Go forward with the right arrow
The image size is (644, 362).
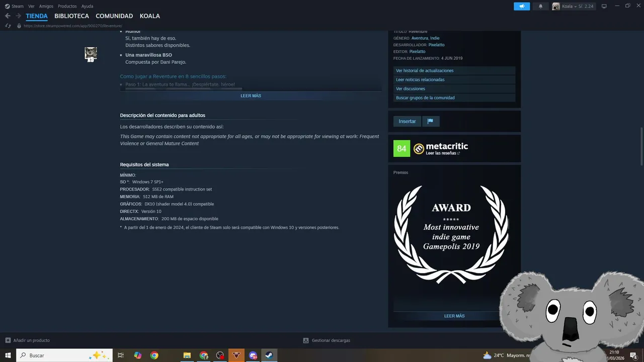[x=18, y=16]
